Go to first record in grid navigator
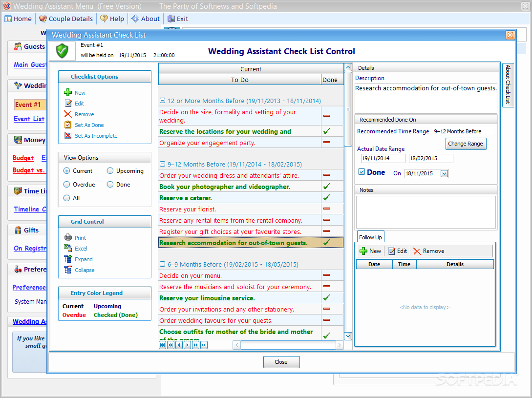Viewport: 532px width, 398px height. tap(163, 345)
